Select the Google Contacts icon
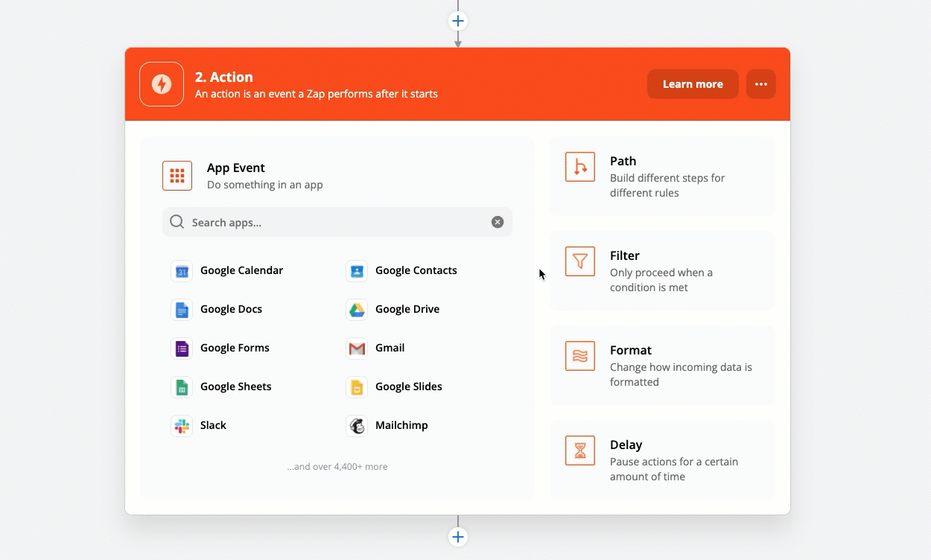This screenshot has width=931, height=560. click(357, 271)
